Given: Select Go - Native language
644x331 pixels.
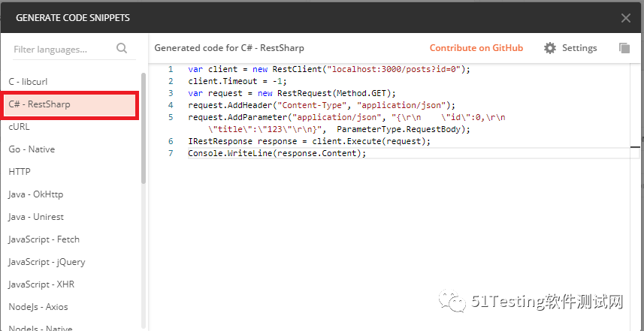Looking at the screenshot, I should click(x=32, y=149).
